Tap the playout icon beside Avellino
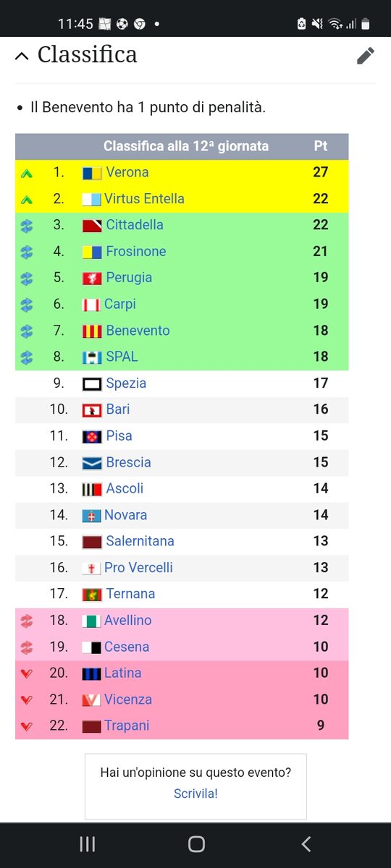The height and width of the screenshot is (868, 391). point(28,621)
